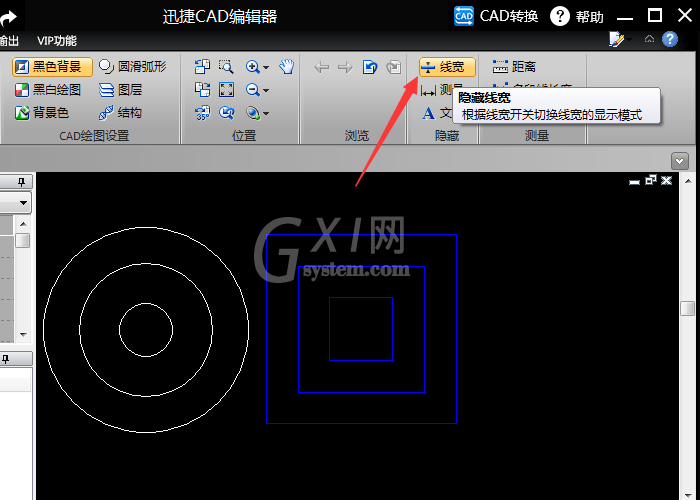This screenshot has height=500, width=700.
Task: Select the pan hand tool
Action: point(287,67)
